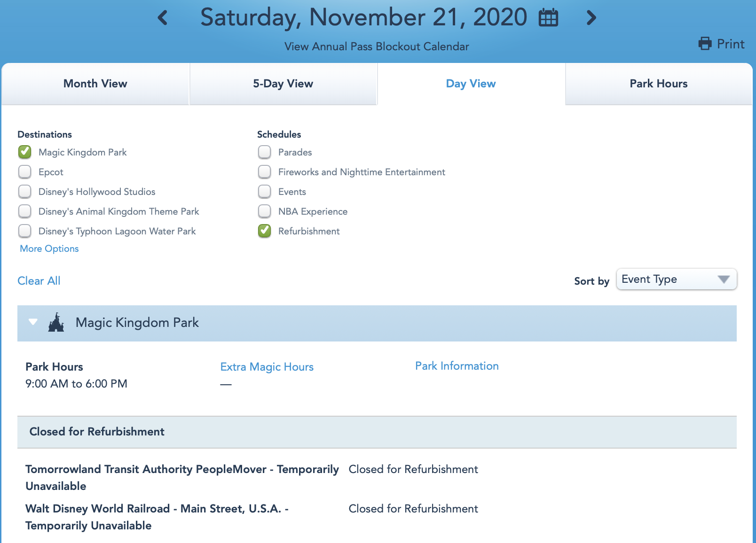Click the printer icon
The image size is (756, 543).
click(x=705, y=44)
